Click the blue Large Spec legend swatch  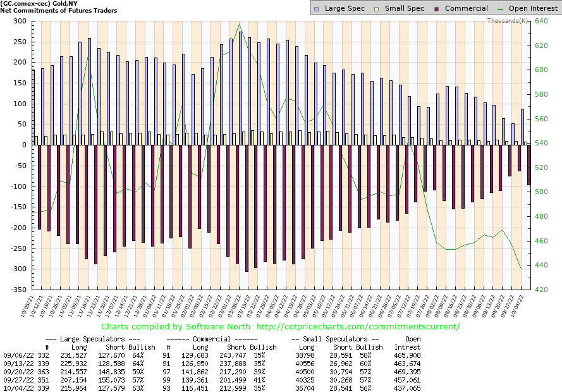[317, 9]
